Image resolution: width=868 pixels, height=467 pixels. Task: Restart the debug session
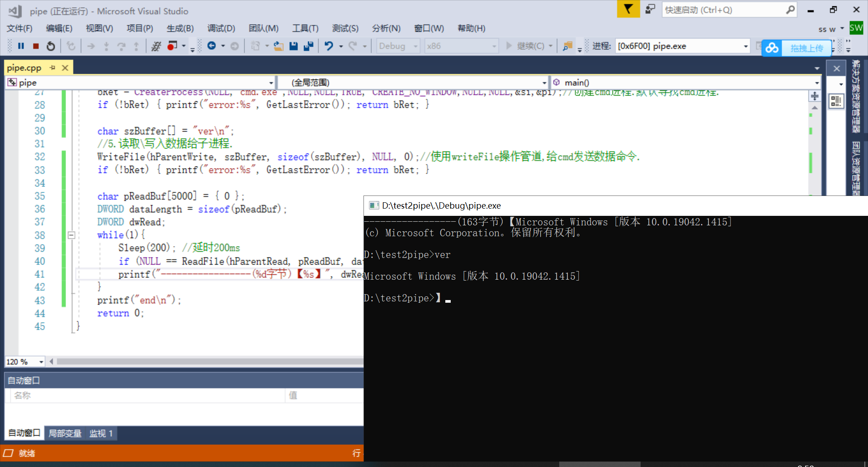point(51,46)
